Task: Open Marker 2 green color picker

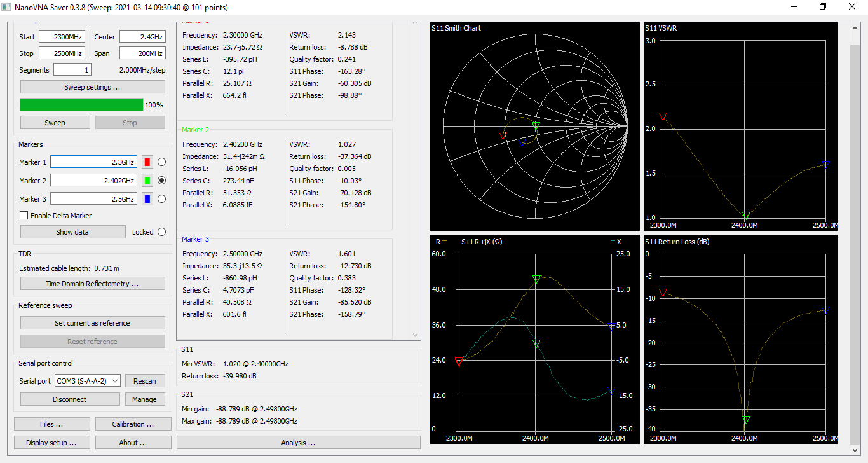Action: [147, 181]
